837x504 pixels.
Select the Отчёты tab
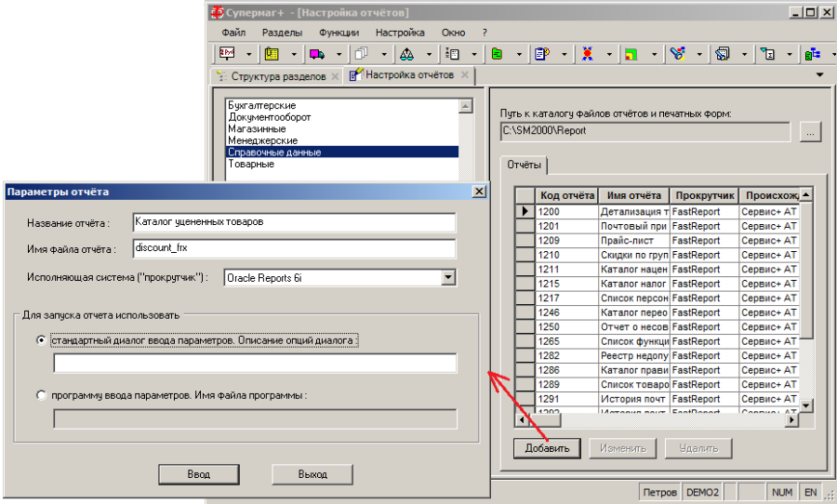pos(524,165)
